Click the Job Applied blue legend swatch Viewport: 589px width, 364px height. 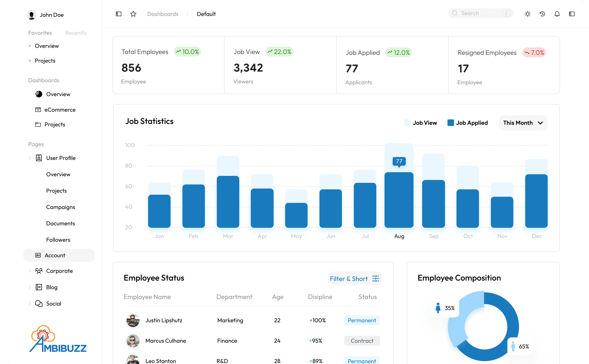point(450,123)
